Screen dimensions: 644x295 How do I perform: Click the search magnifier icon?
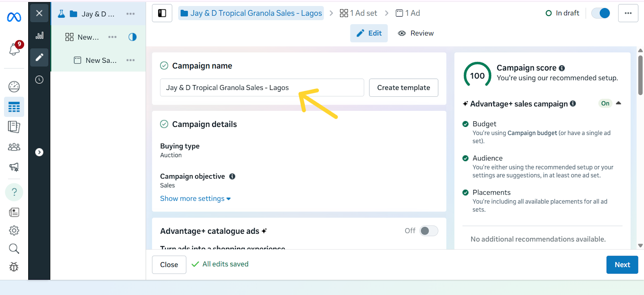(14, 249)
